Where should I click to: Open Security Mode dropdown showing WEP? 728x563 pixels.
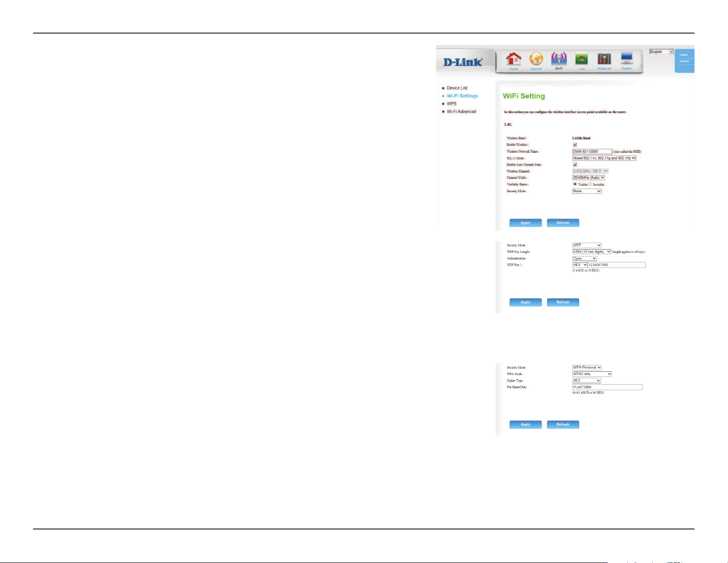point(587,245)
